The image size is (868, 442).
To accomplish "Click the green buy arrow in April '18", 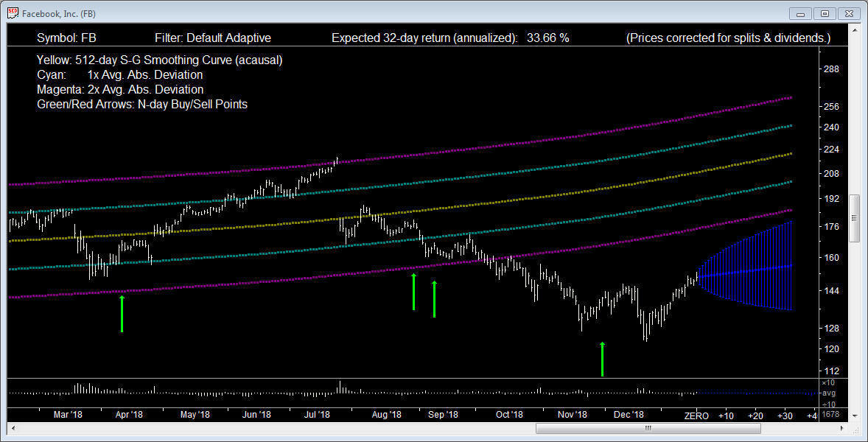I will [122, 314].
